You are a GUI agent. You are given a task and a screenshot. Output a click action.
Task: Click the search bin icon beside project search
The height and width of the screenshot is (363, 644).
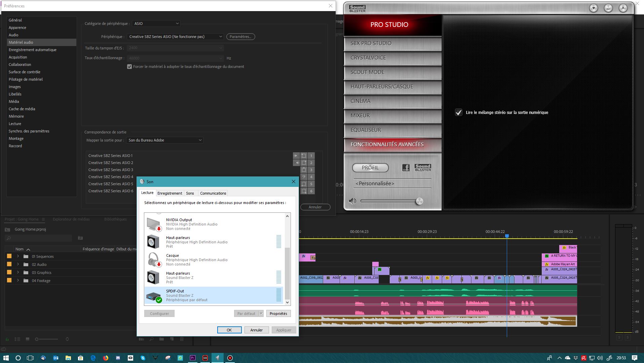[x=80, y=238]
